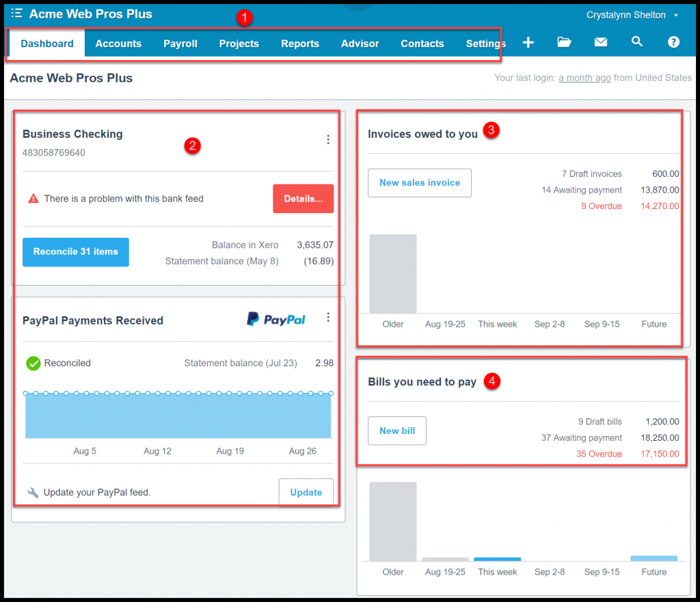Open the Advisor menu
The height and width of the screenshot is (602, 700).
[360, 44]
